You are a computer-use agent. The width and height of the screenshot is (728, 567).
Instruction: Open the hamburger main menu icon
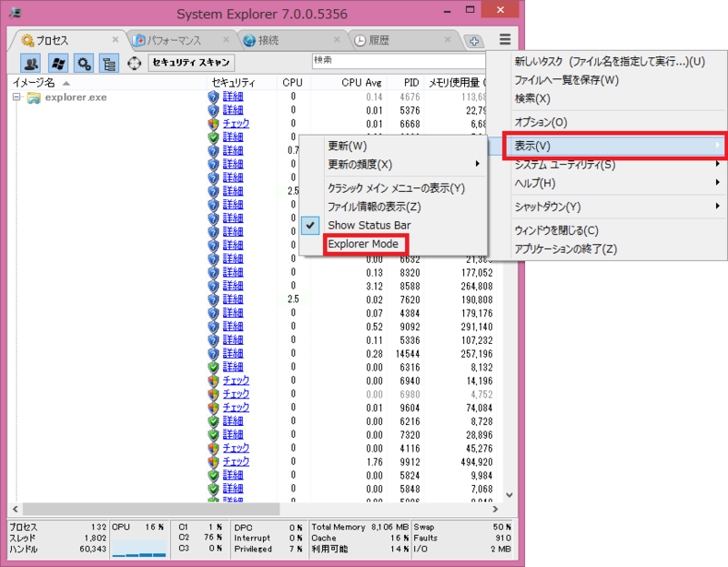504,40
